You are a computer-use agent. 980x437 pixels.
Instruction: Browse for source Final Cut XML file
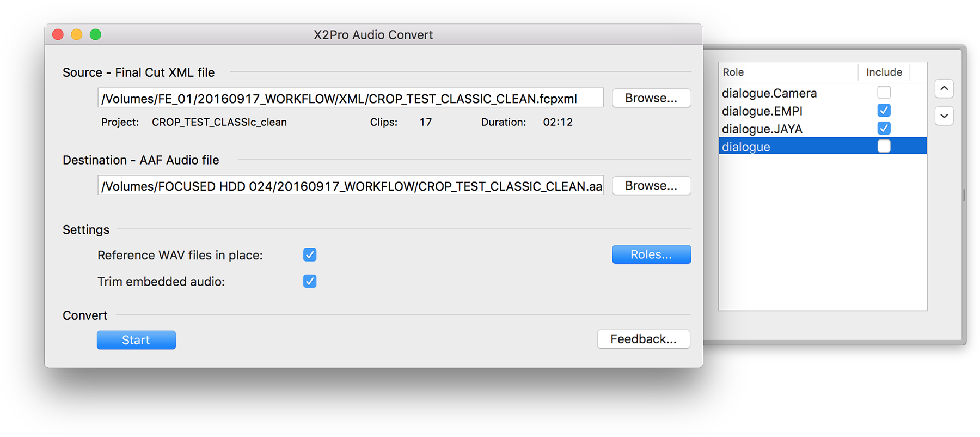coord(651,98)
